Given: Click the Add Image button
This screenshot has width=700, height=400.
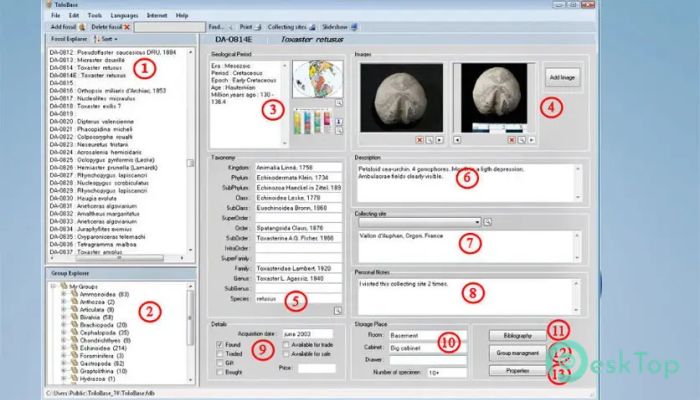Looking at the screenshot, I should point(562,77).
